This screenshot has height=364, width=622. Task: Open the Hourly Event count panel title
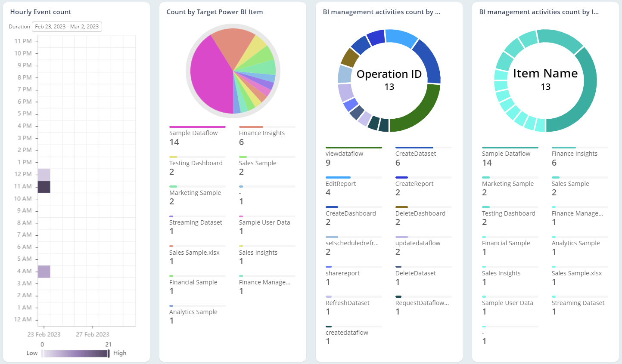[40, 12]
